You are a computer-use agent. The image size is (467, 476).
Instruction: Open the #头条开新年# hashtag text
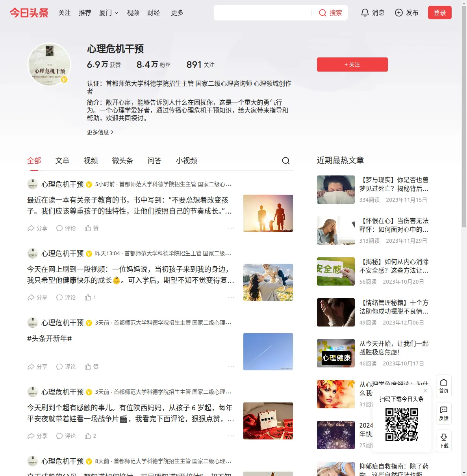50,338
